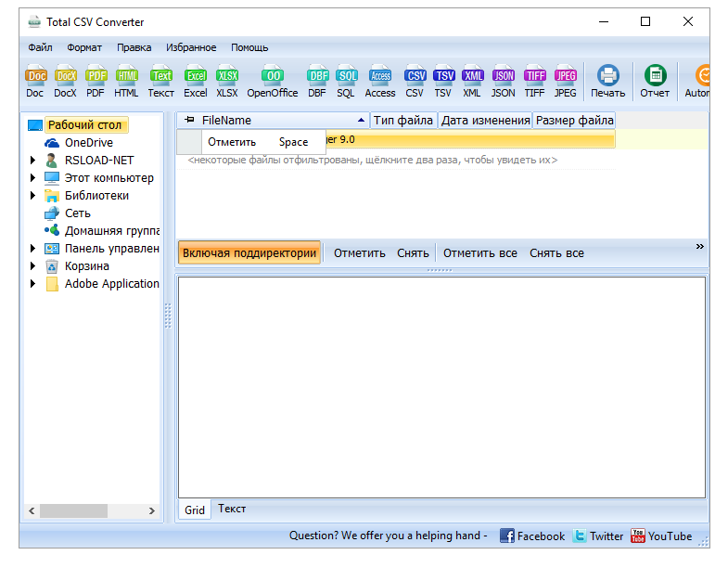Screen dimensions: 728x568
Task: Open the Формат menu
Action: coord(84,47)
